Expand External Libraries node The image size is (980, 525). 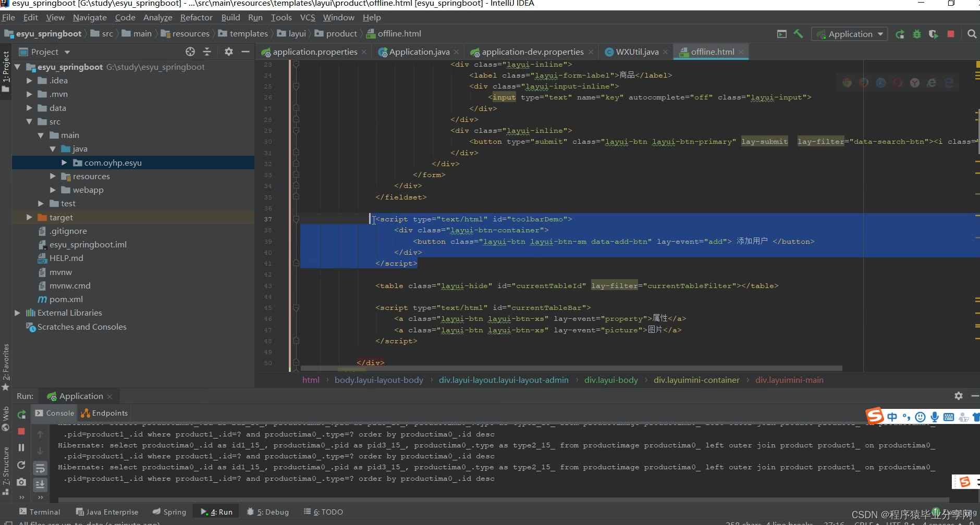click(17, 312)
